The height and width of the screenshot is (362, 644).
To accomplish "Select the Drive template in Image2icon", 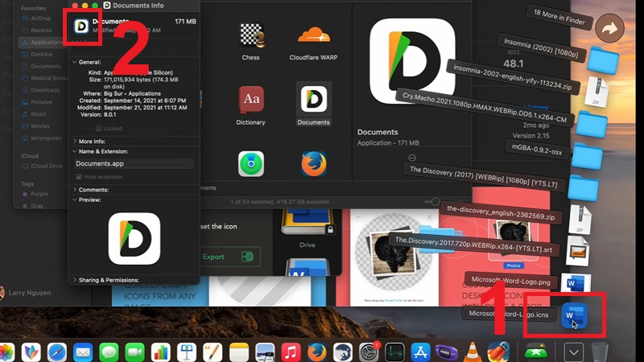I will click(x=307, y=228).
